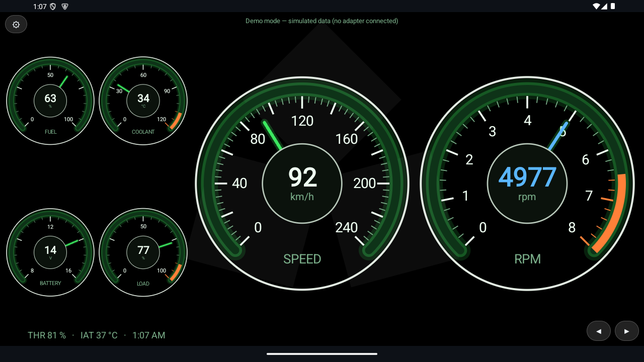
Task: Tap the navigation home pill handle
Action: [x=322, y=354]
